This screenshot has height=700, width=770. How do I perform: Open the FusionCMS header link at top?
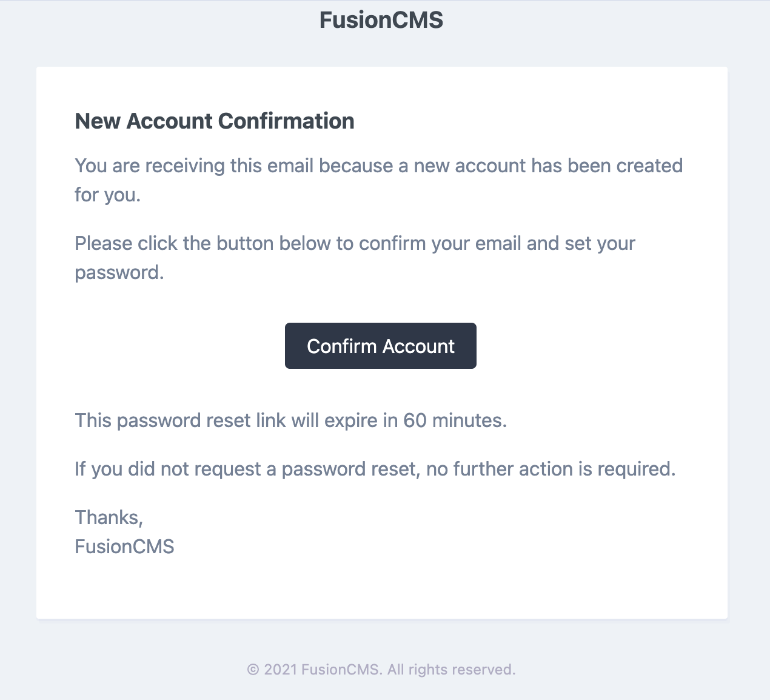(x=381, y=20)
